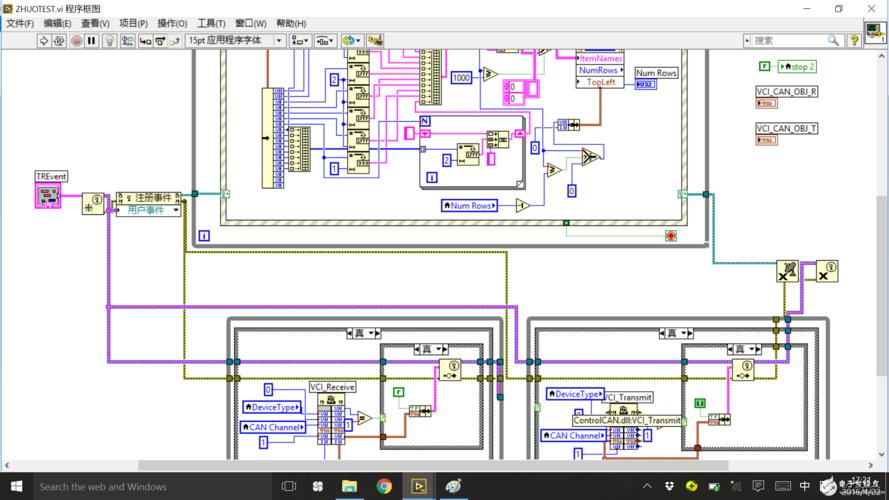Open the Align Objects dropdown

(x=301, y=41)
